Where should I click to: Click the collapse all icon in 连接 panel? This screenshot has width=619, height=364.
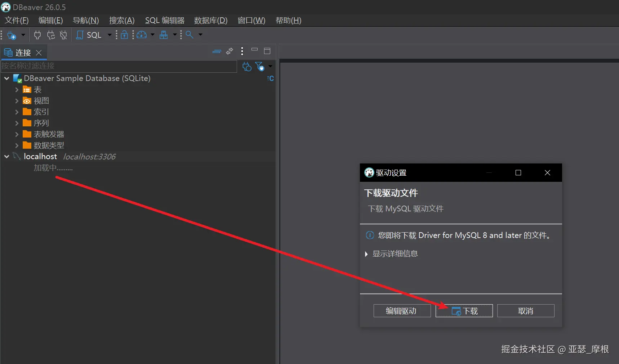pyautogui.click(x=217, y=51)
